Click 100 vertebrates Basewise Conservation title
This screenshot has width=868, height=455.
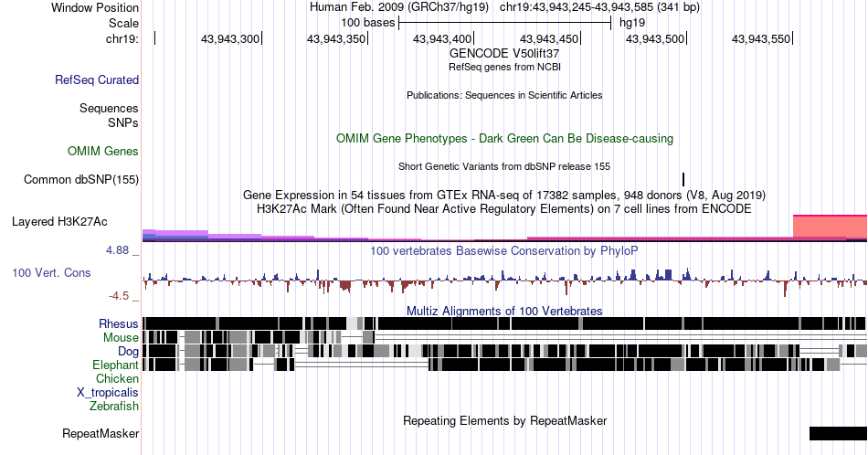[504, 250]
